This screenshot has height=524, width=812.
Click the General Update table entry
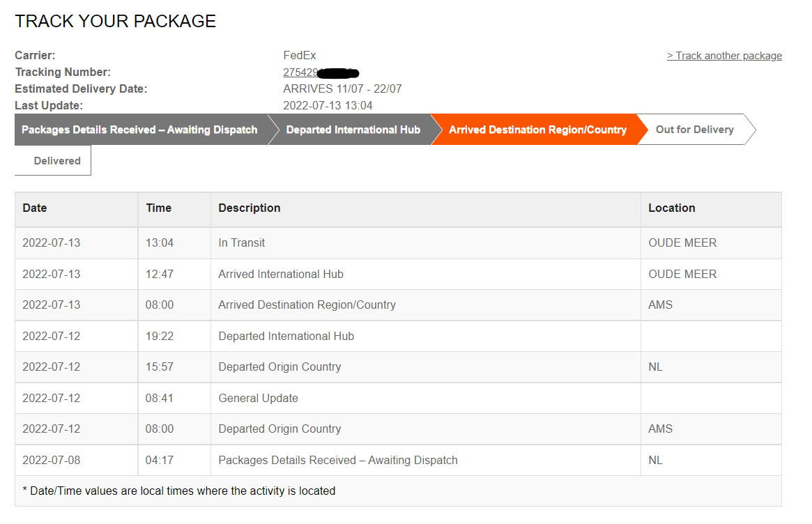(x=258, y=398)
